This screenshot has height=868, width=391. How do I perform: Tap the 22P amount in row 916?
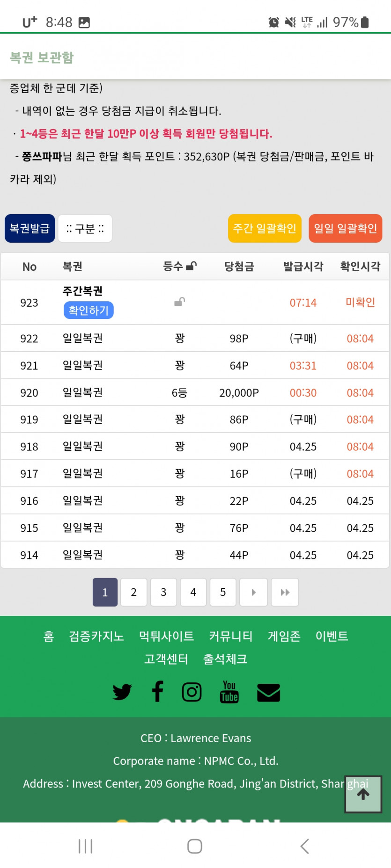[x=239, y=501]
